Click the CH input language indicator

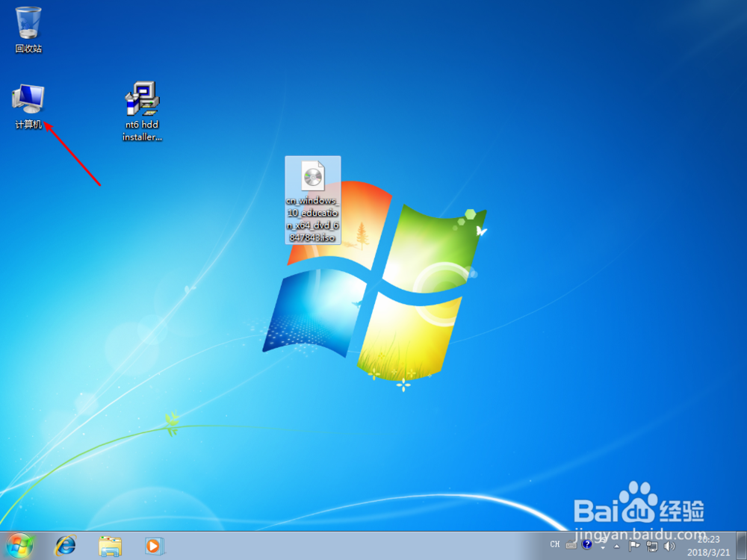click(555, 544)
